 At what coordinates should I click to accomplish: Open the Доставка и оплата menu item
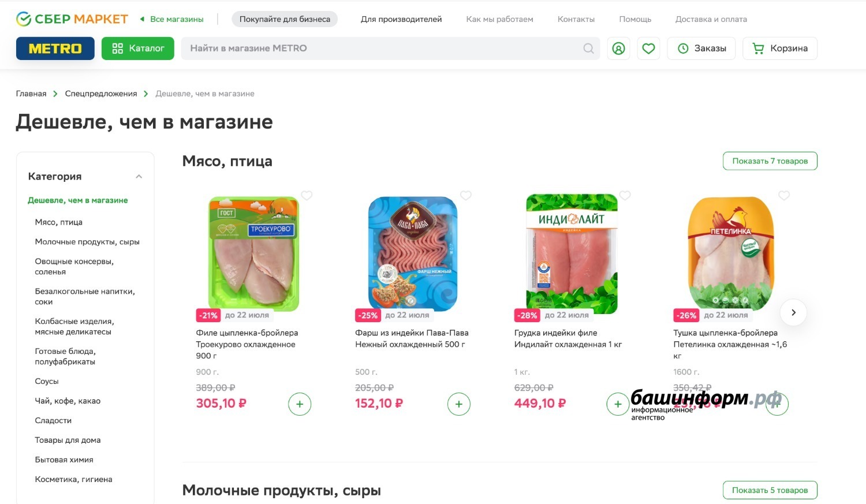[x=711, y=19]
